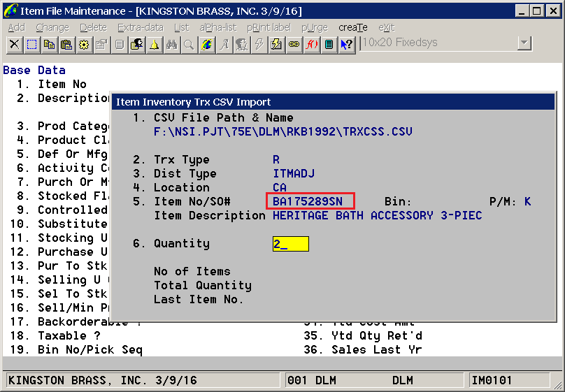The width and height of the screenshot is (565, 392).
Task: Click the 13. Pur To Stk field label
Action: (x=59, y=266)
